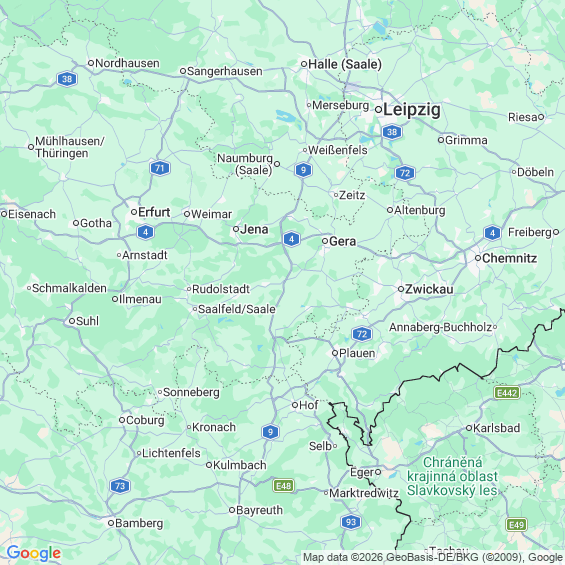The height and width of the screenshot is (565, 565).
Task: Select the Halle (Saale) city marker
Action: (x=304, y=64)
